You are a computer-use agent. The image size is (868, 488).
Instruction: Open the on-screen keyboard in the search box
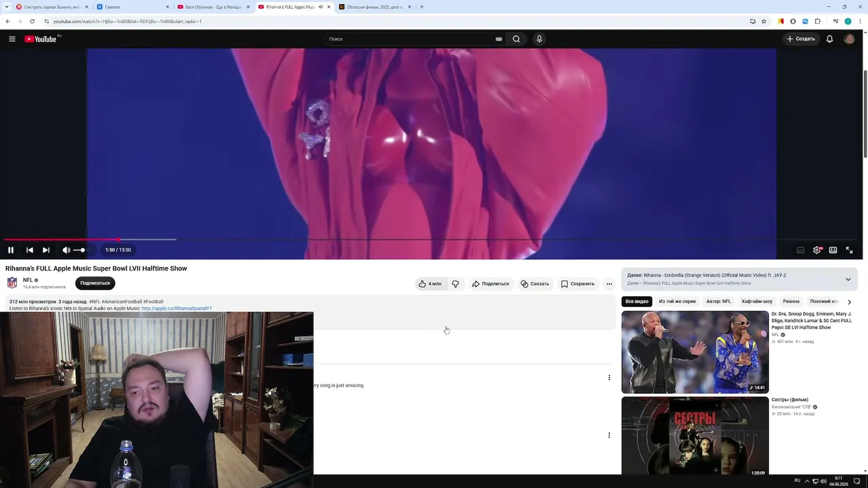click(498, 39)
